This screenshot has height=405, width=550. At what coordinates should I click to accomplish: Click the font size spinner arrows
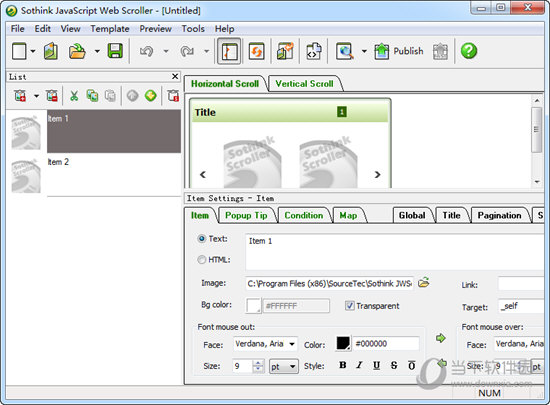258,366
